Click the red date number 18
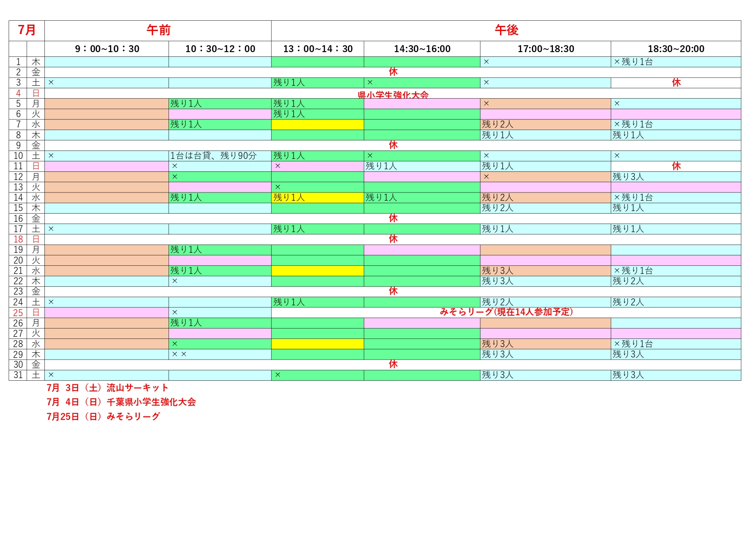The width and height of the screenshot is (756, 534). pos(18,239)
